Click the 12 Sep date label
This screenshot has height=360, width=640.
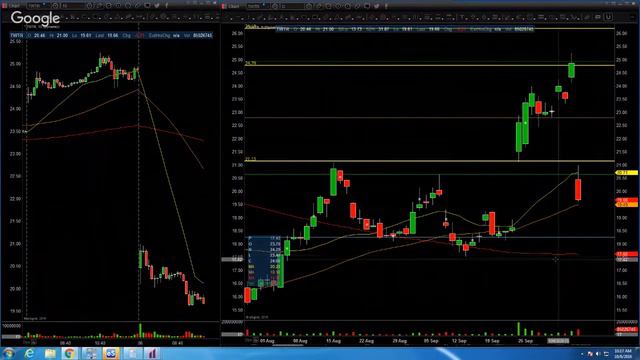click(459, 341)
